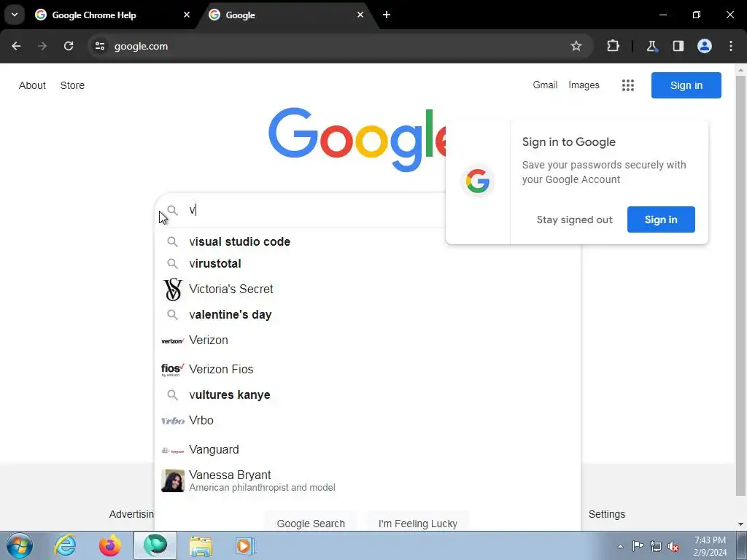The width and height of the screenshot is (747, 560).
Task: Open the Chrome profile avatar
Action: (705, 46)
